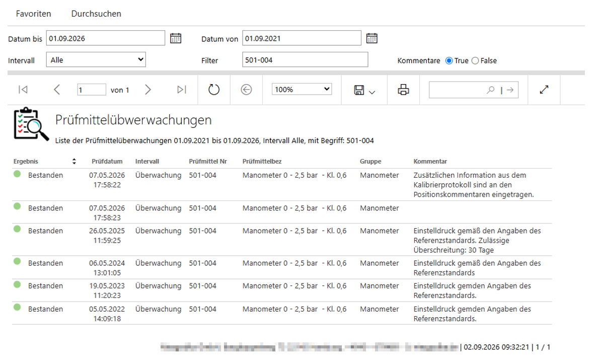This screenshot has width=596, height=364.
Task: Click the Prüfmittelbez column header
Action: (262, 161)
